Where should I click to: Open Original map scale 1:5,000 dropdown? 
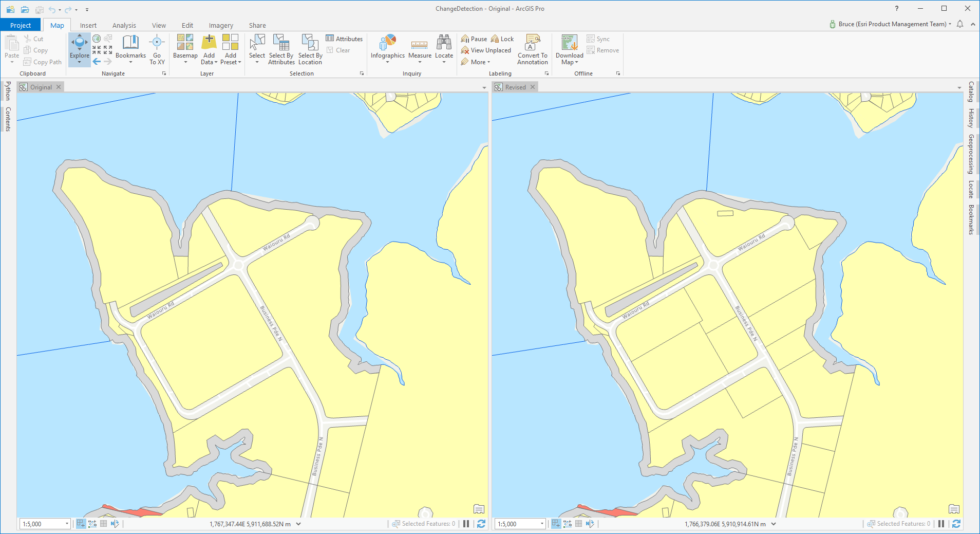point(67,524)
